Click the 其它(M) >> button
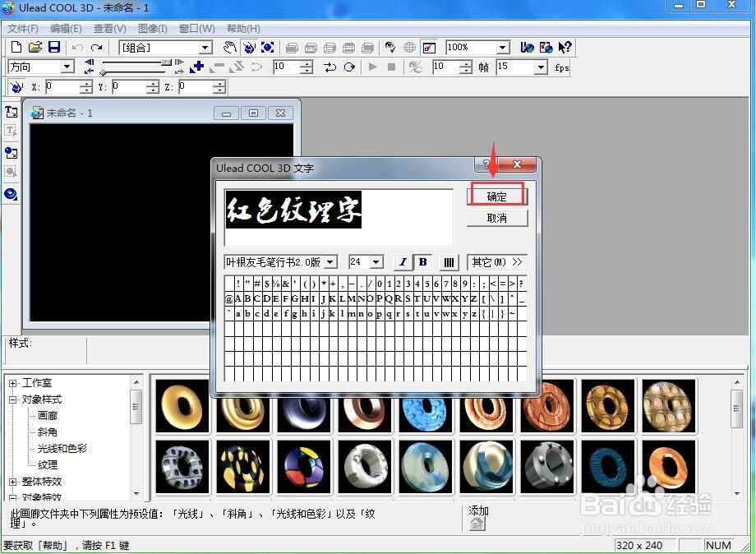Viewport: 756px width, 554px height. 496,262
